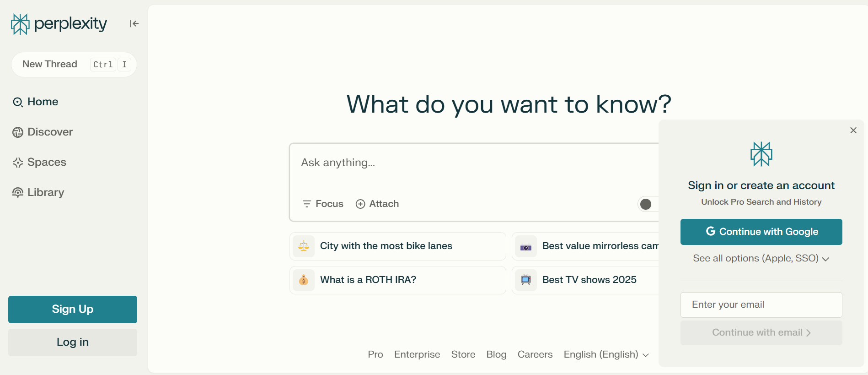Screen dimensions: 868x375
Task: Open Spaces in the sidebar
Action: tap(40, 162)
